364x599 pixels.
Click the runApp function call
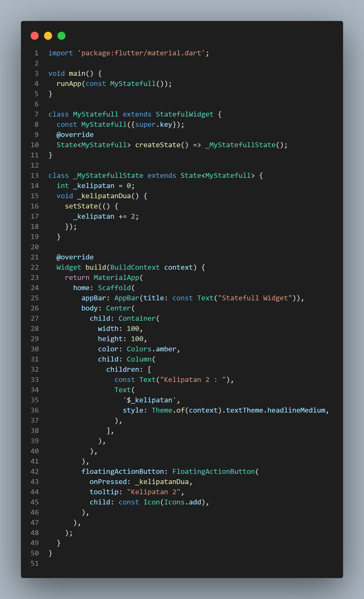(x=69, y=84)
